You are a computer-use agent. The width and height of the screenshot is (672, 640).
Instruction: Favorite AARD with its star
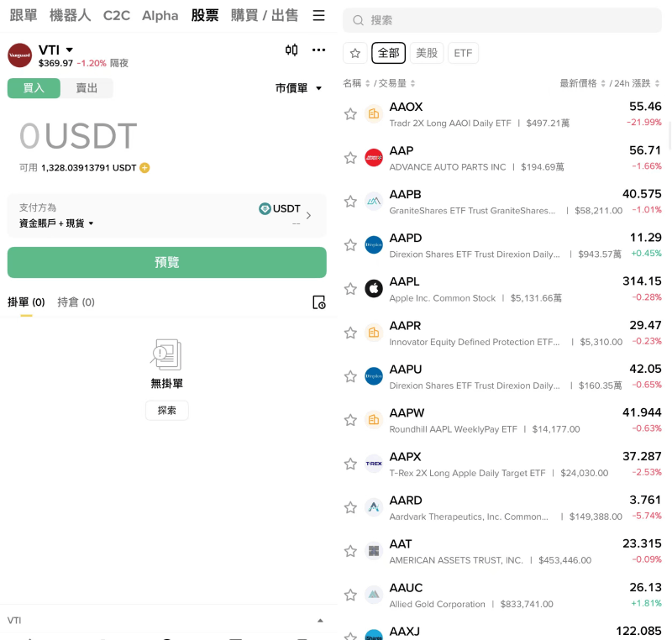pyautogui.click(x=350, y=507)
